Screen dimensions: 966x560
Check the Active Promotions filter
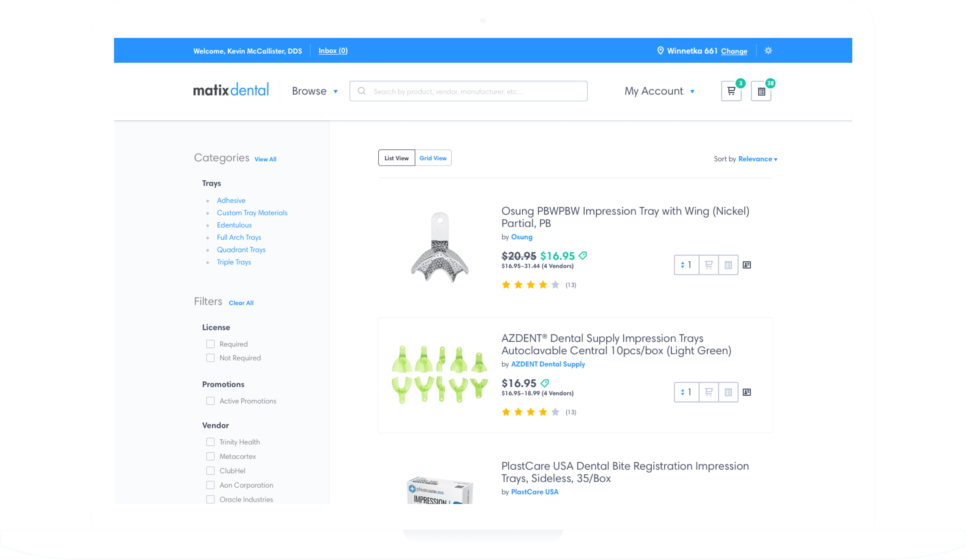(210, 401)
